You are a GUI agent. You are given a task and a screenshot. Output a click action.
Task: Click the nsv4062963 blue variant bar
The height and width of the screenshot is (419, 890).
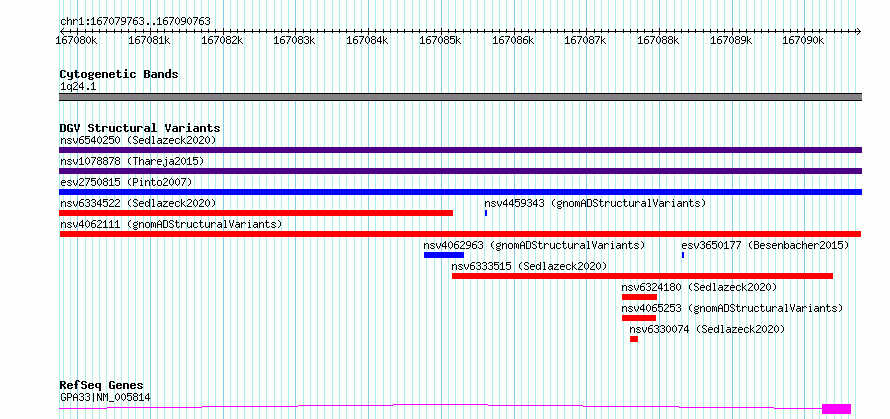(444, 255)
